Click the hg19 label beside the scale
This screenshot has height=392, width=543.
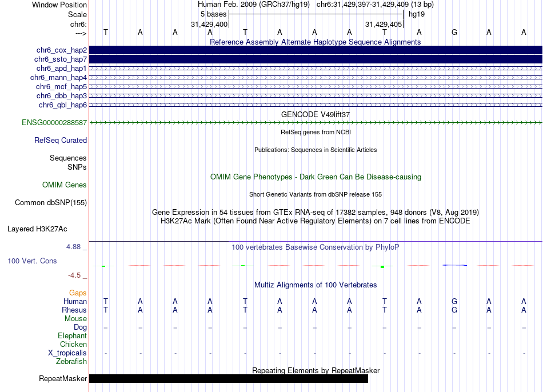pos(417,14)
